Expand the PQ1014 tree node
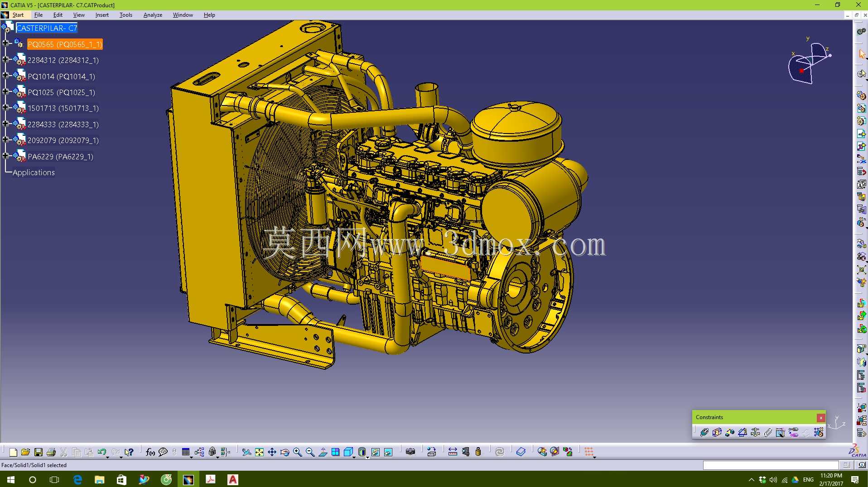868x487 pixels. 5,75
